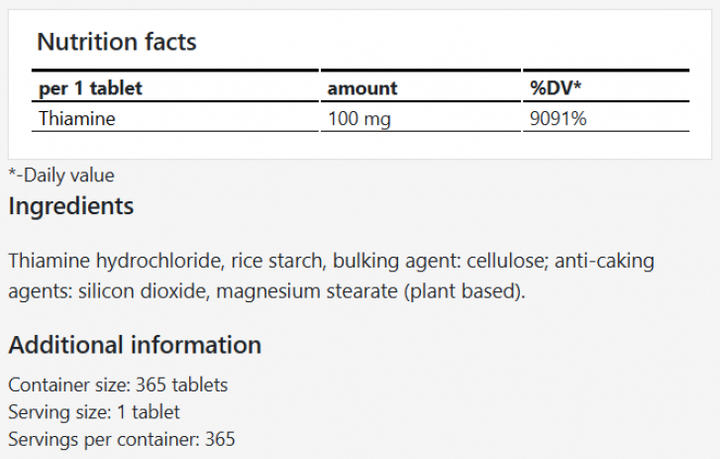Click the "amount" column header
This screenshot has width=720, height=459.
(x=362, y=88)
